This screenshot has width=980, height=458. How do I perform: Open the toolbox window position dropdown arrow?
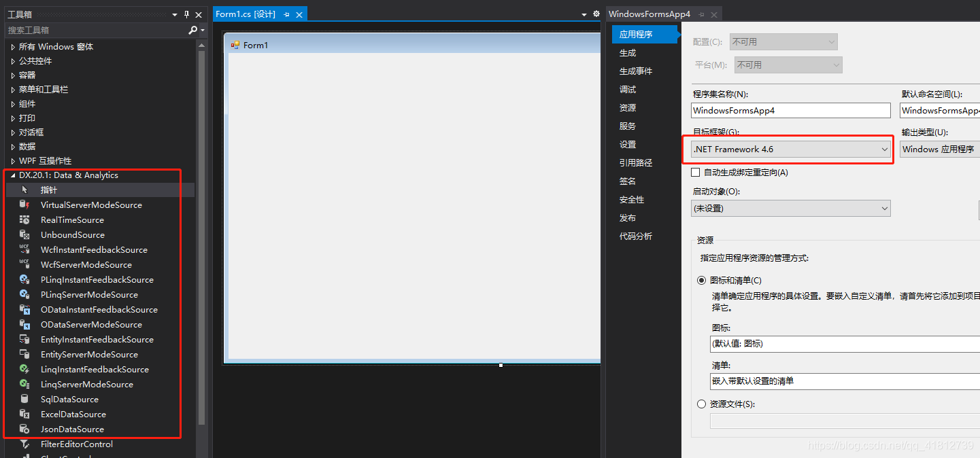click(175, 14)
